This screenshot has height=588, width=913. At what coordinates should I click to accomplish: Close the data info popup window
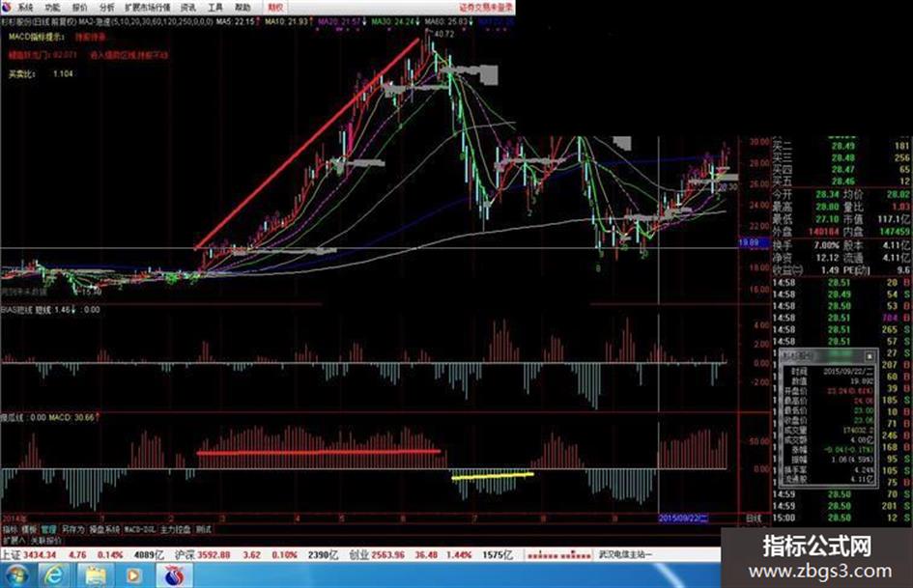point(870,355)
